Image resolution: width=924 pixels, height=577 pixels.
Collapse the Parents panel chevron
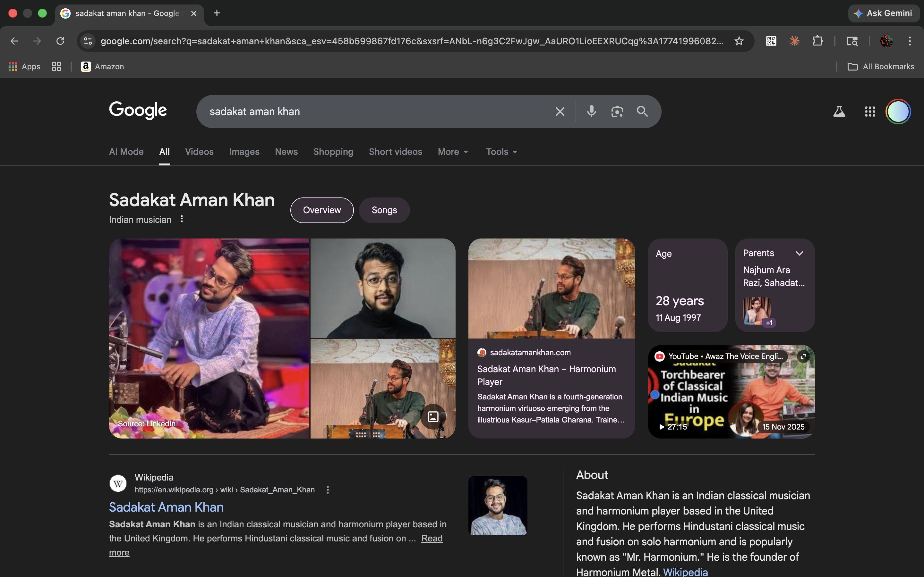(x=800, y=253)
